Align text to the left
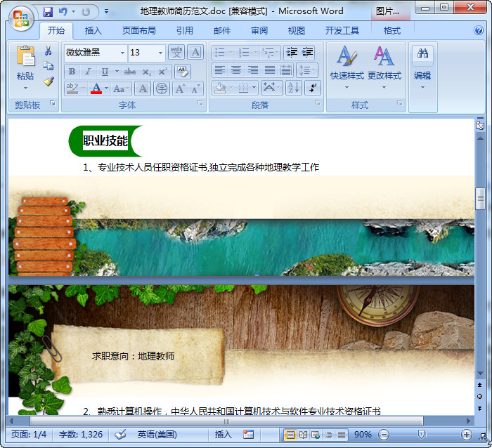Viewport: 492px width, 448px height. tap(219, 70)
